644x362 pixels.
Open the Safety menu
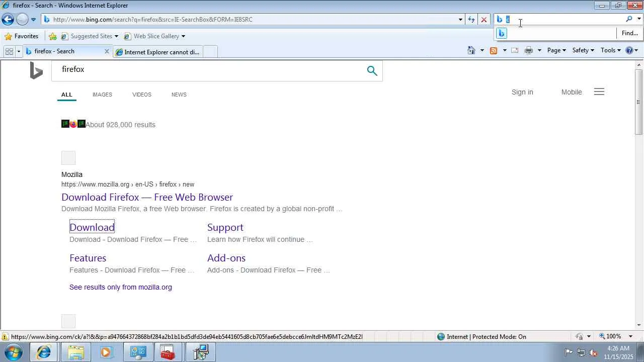(583, 50)
